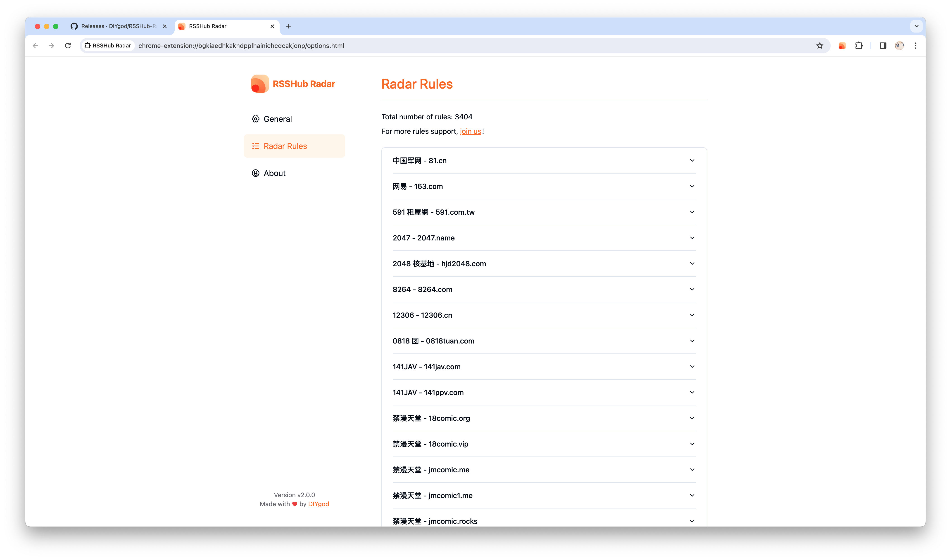Bookmark this page with the star icon

coord(820,46)
